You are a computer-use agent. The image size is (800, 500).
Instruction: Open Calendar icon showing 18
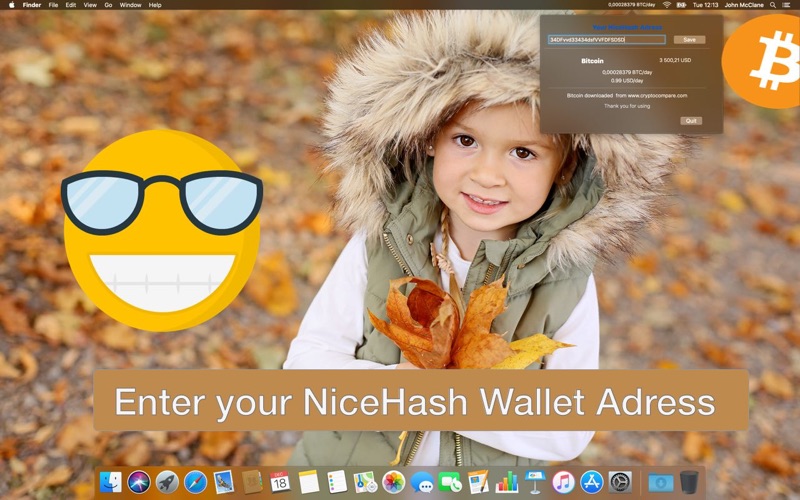pyautogui.click(x=280, y=482)
